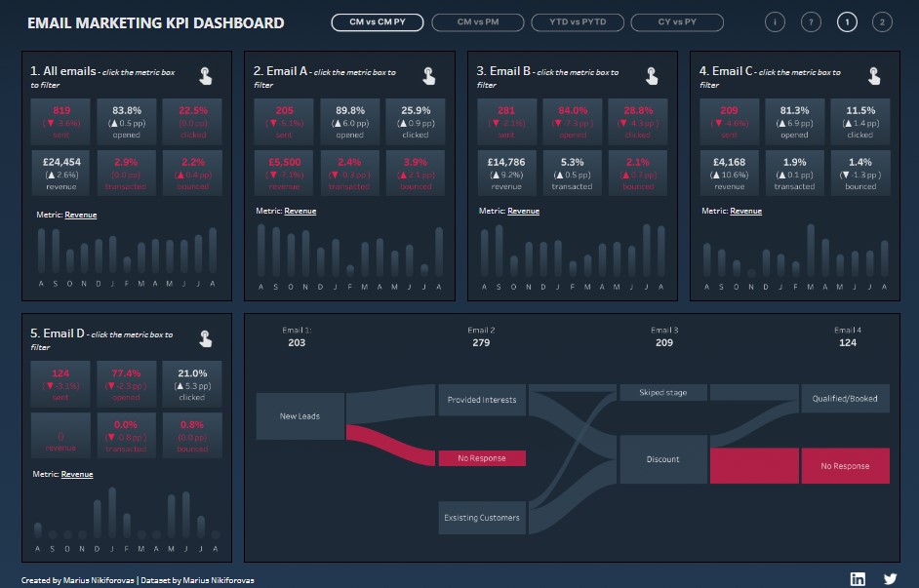Filter All emails by 2.2% bounced box
The width and height of the screenshot is (919, 588).
(193, 174)
